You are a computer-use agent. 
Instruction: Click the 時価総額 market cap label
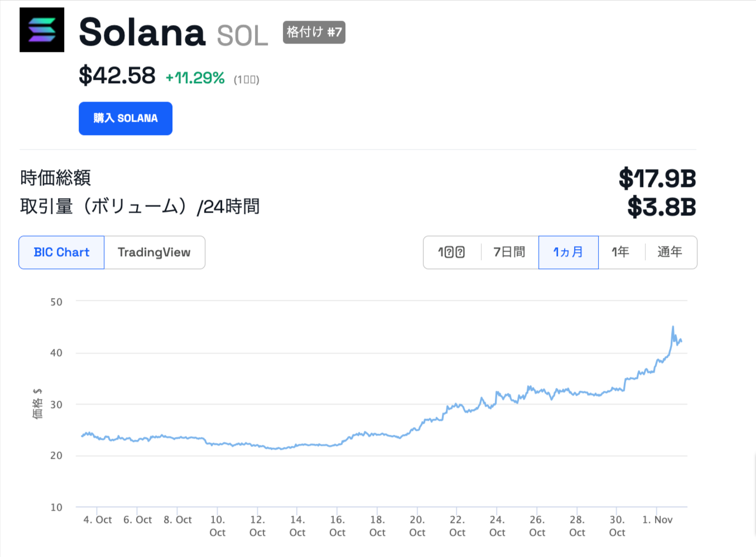click(55, 178)
